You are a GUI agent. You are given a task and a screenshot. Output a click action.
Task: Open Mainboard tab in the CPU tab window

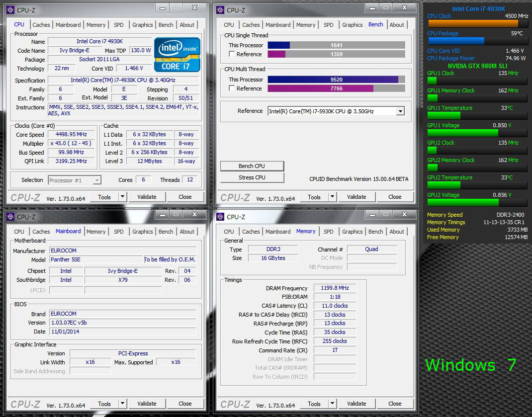[x=68, y=25]
